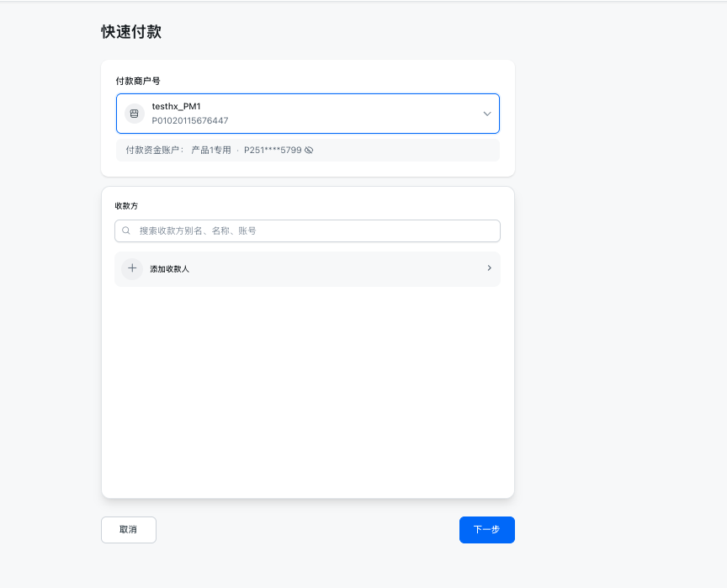This screenshot has width=727, height=588.
Task: Click the merchant ID P01020115676447
Action: 189,120
